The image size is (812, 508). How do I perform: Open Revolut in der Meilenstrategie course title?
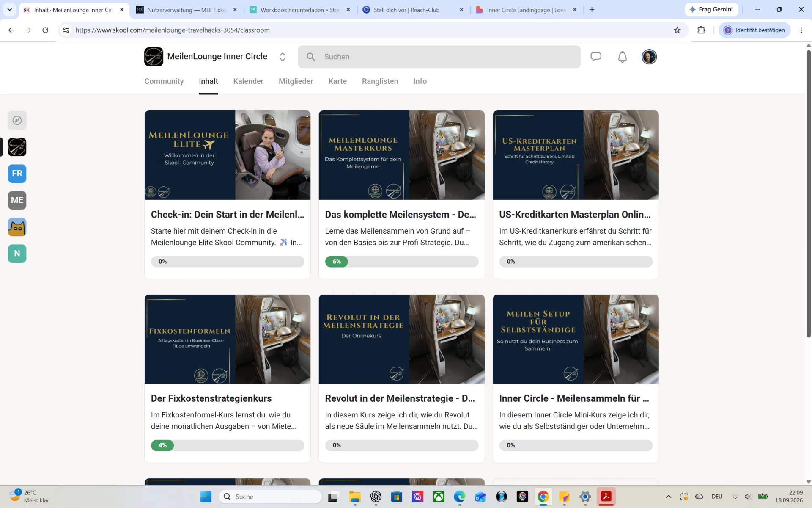(400, 398)
